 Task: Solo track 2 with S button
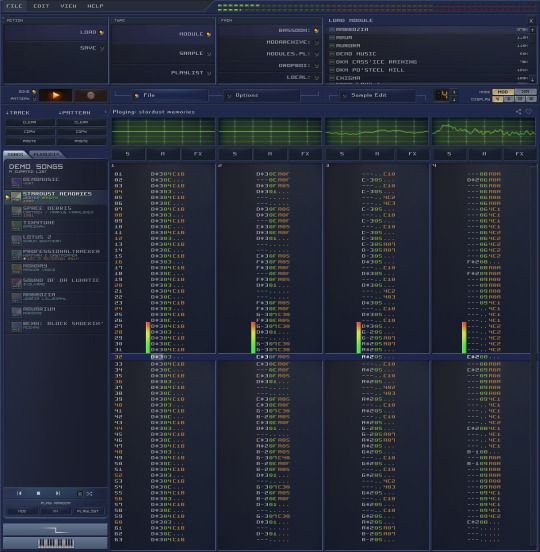tap(235, 154)
